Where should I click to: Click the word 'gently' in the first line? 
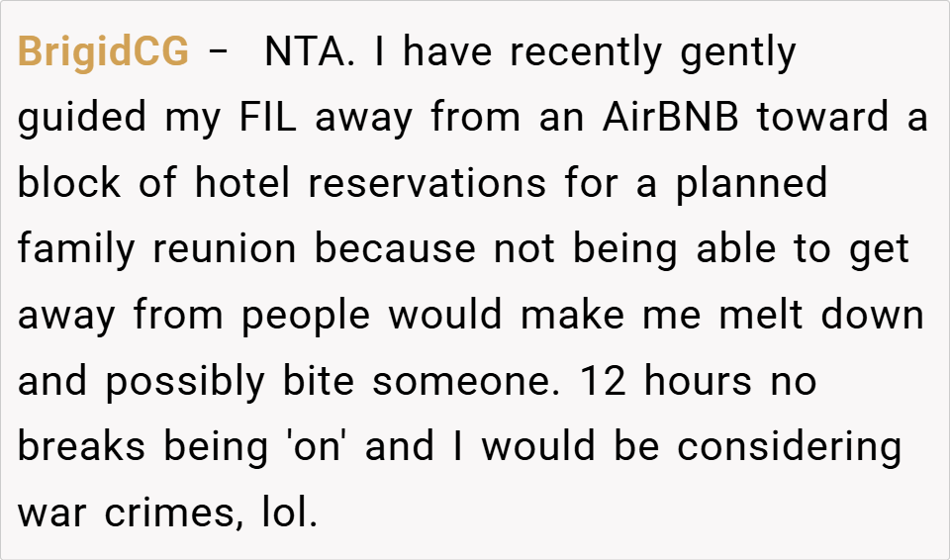click(738, 53)
